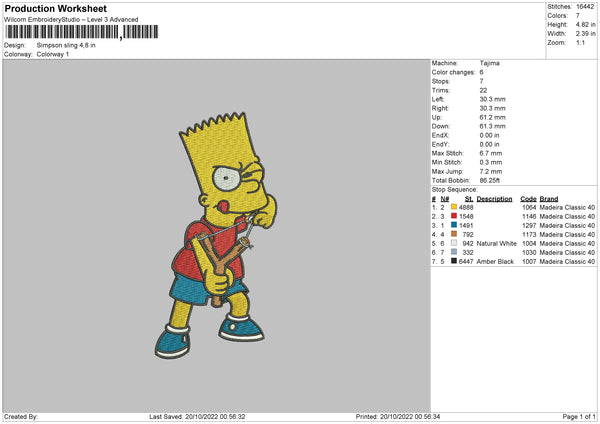Screen dimensions: 600x424
Task: Click the barcode under the worksheet title
Action: pyautogui.click(x=81, y=32)
